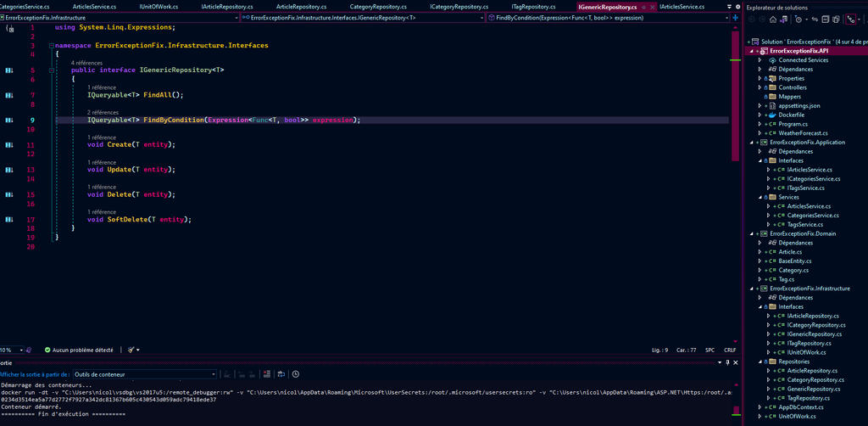The width and height of the screenshot is (868, 426).
Task: Click the split editor icon beside member dropdown
Action: [735, 17]
